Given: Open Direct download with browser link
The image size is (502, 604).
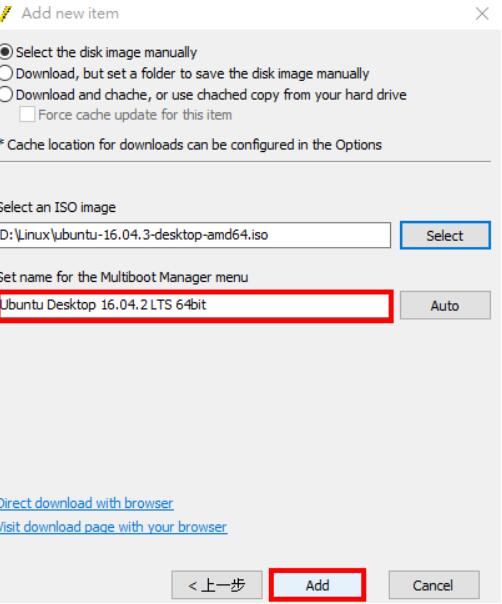Looking at the screenshot, I should (x=86, y=503).
